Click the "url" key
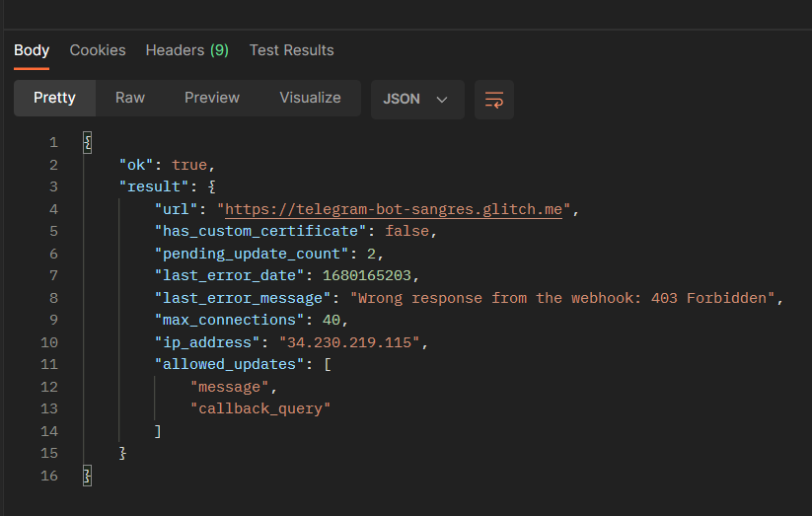Image resolution: width=812 pixels, height=516 pixels. 176,209
